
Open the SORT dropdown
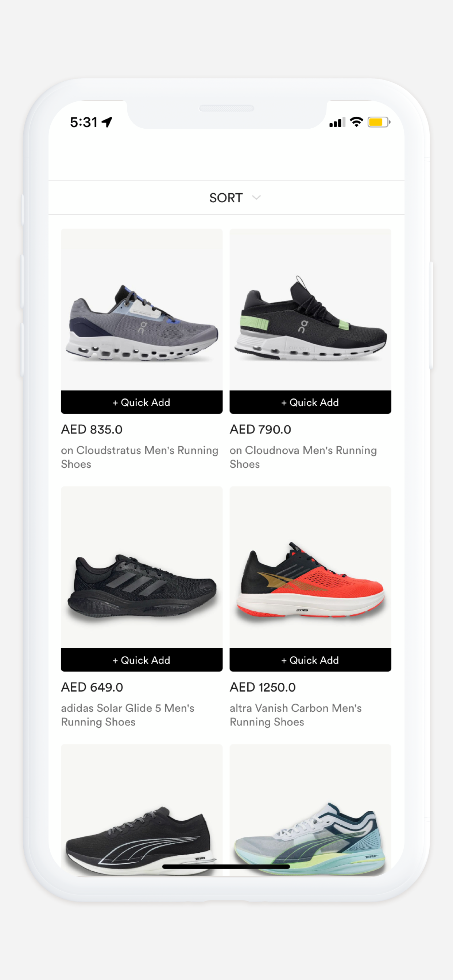(235, 198)
